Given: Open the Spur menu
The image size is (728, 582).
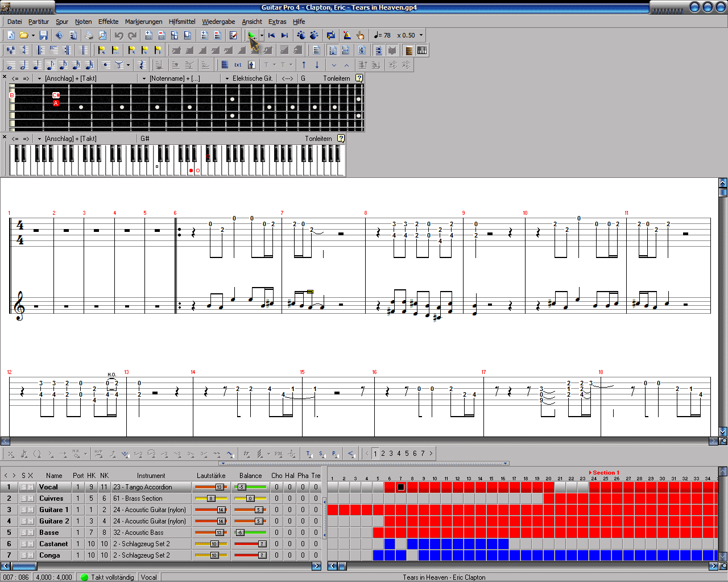Looking at the screenshot, I should pyautogui.click(x=62, y=22).
